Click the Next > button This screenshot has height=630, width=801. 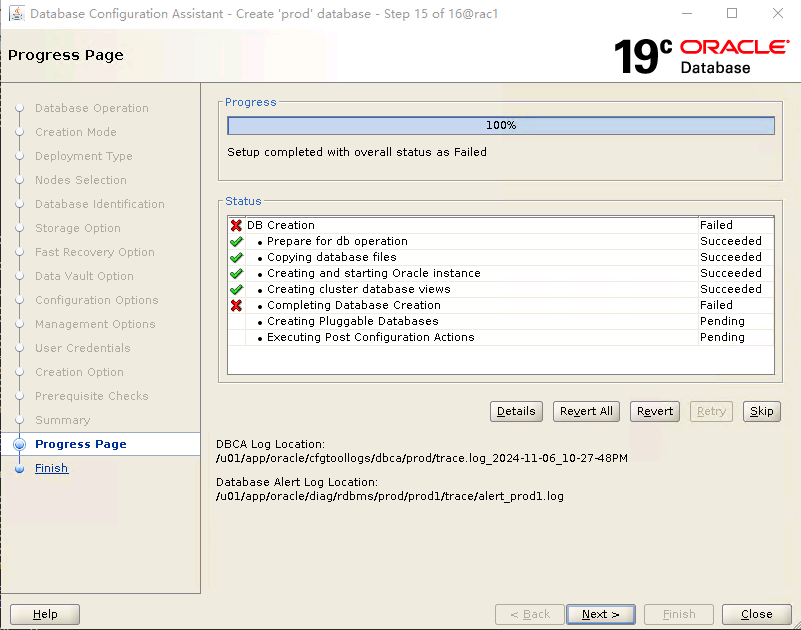click(x=601, y=614)
